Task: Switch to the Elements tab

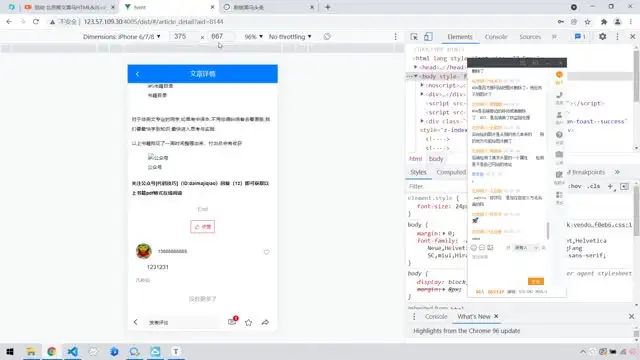Action: (x=460, y=37)
